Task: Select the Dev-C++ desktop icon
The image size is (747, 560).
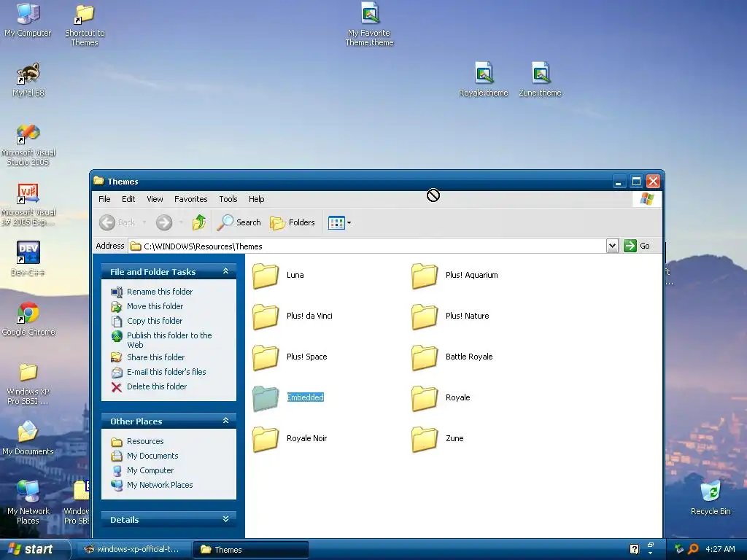Action: [x=28, y=259]
